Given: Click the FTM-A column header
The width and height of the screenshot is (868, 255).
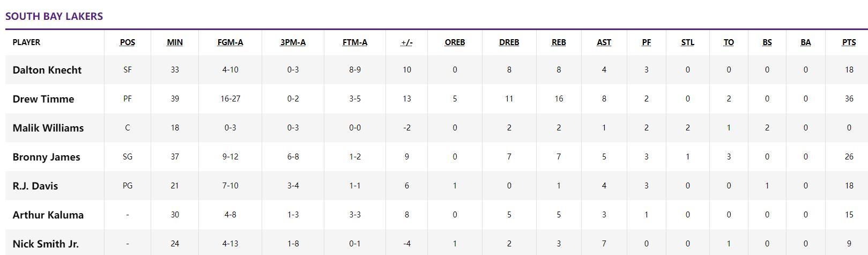Looking at the screenshot, I should (355, 42).
